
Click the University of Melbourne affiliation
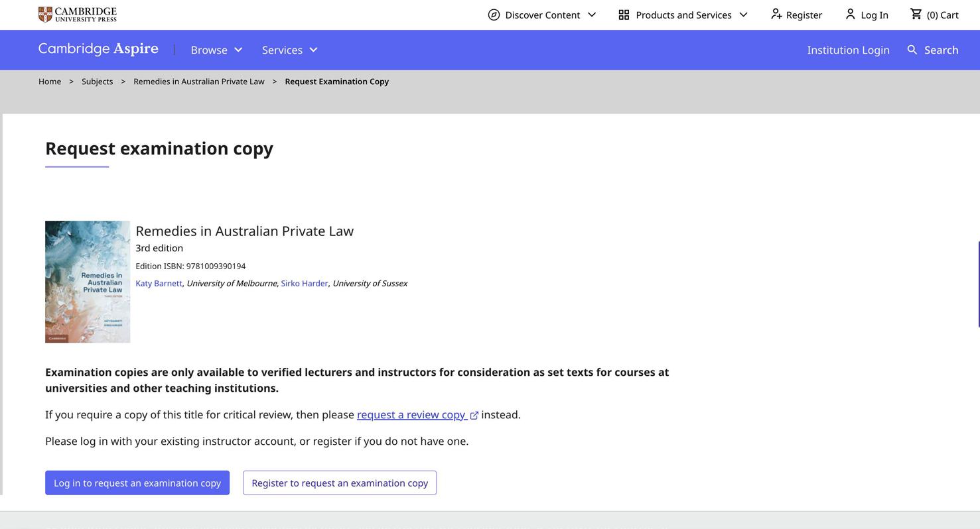tap(232, 283)
